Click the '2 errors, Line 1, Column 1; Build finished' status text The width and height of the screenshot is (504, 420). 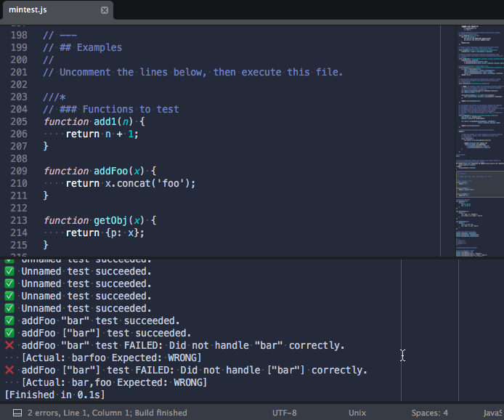[x=107, y=413]
